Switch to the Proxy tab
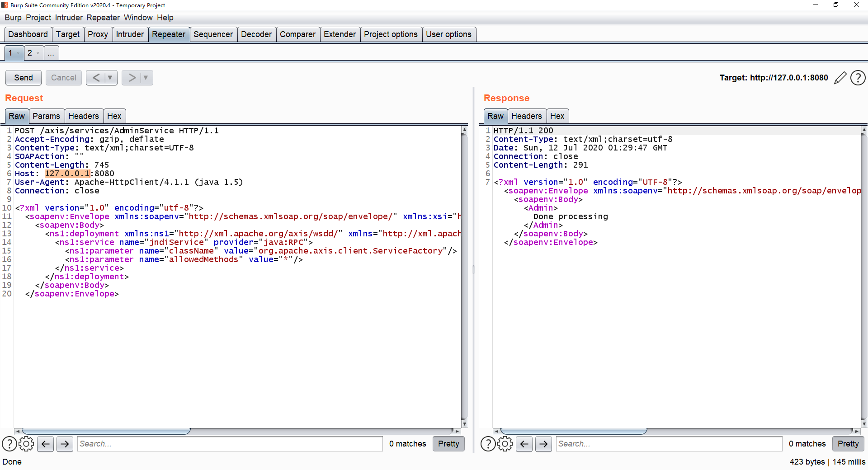Viewport: 868px width, 470px height. coord(98,34)
